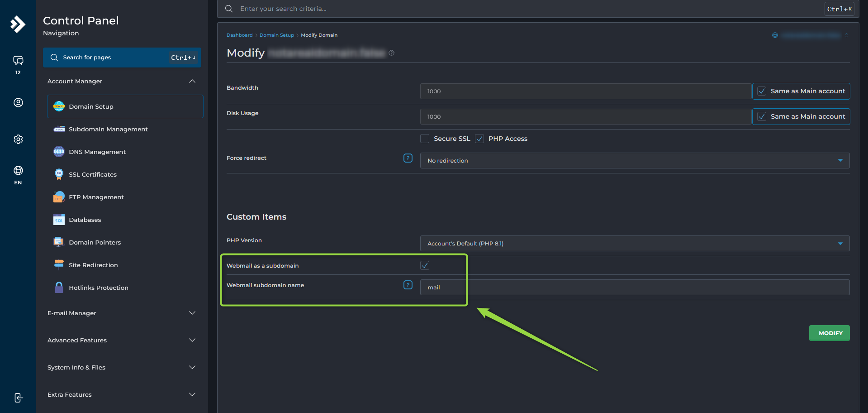Open the settings gear icon in sidebar

(18, 139)
